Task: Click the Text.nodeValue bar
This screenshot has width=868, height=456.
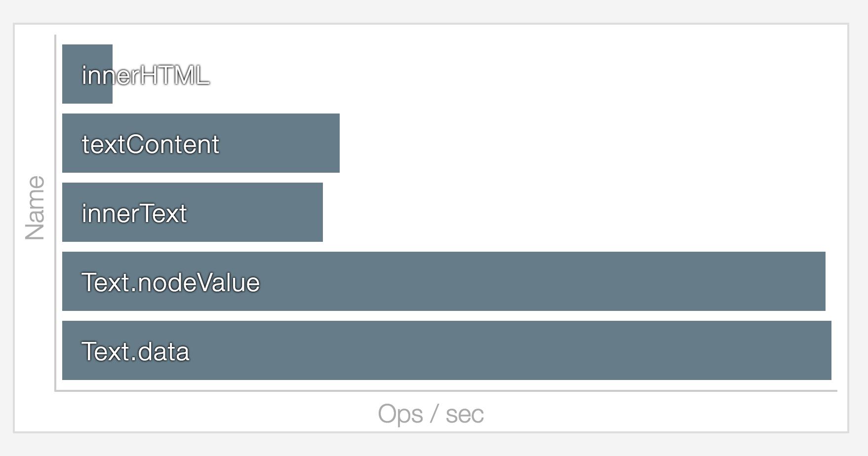Action: (x=444, y=281)
